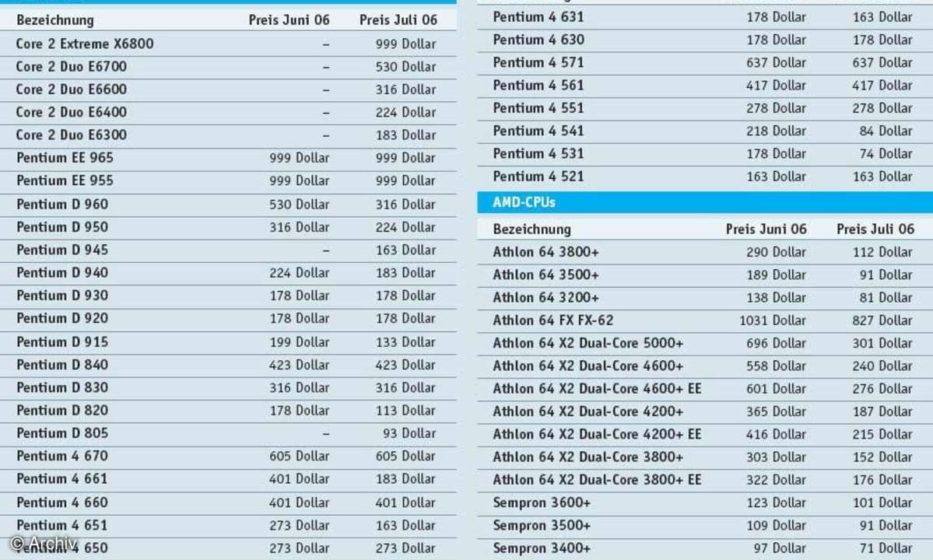Pick the "Sempron 3400+" name
Screen dimensions: 933x560
click(542, 548)
